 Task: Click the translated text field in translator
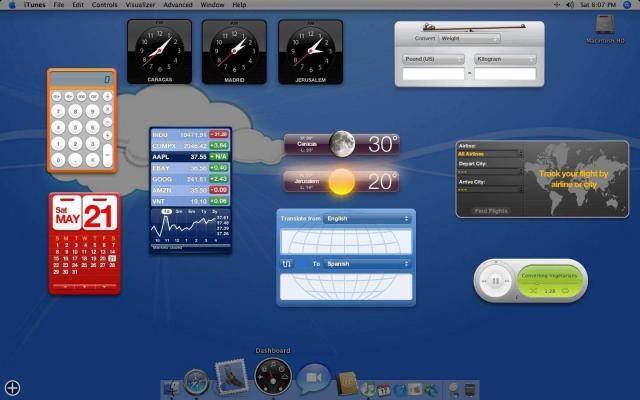pos(346,287)
